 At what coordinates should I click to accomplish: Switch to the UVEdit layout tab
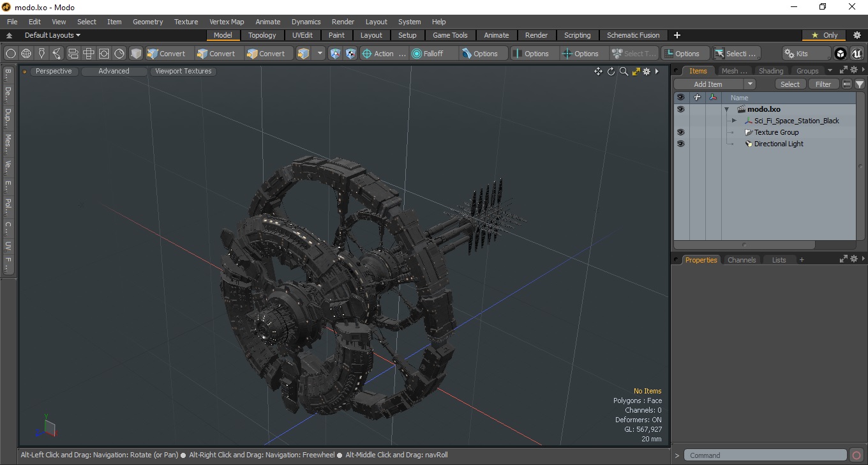coord(303,35)
